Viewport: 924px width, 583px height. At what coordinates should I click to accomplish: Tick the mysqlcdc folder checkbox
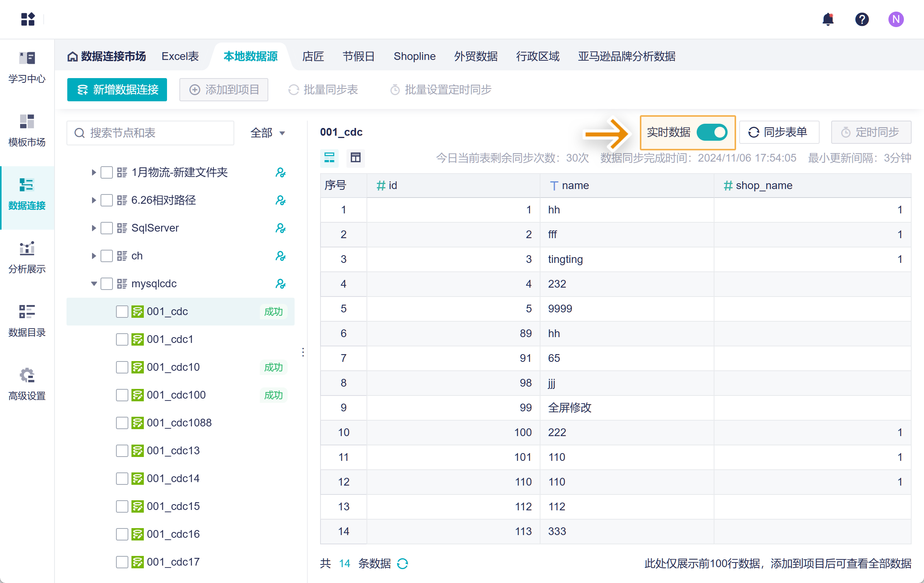(106, 284)
